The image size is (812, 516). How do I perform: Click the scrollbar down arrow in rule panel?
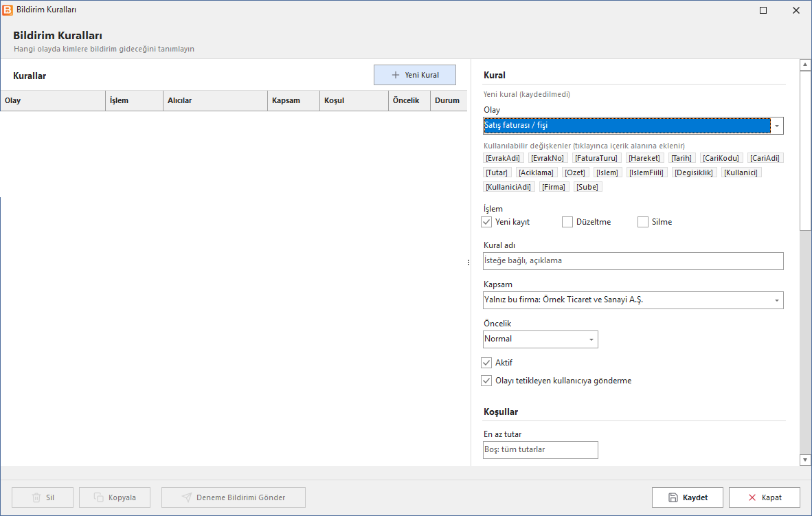coord(804,460)
